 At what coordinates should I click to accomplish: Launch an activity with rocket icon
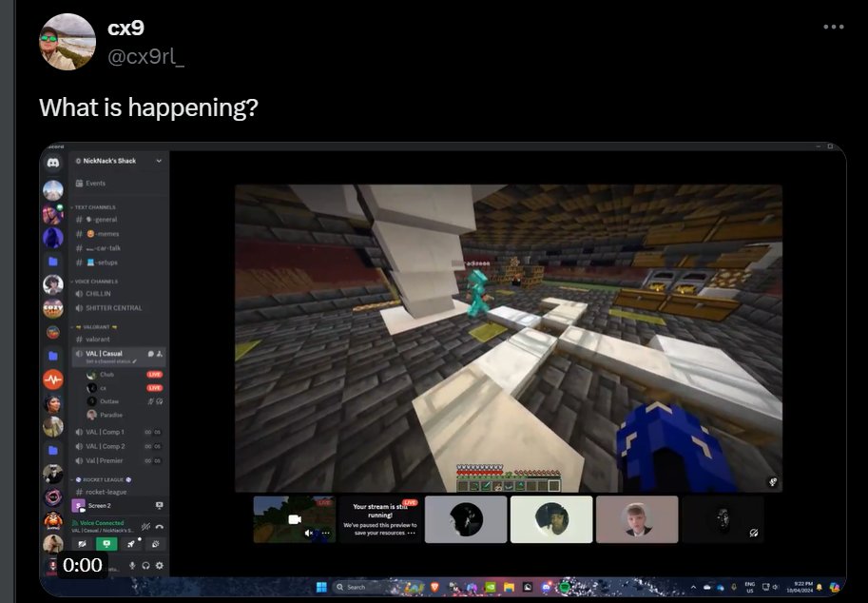pyautogui.click(x=131, y=544)
